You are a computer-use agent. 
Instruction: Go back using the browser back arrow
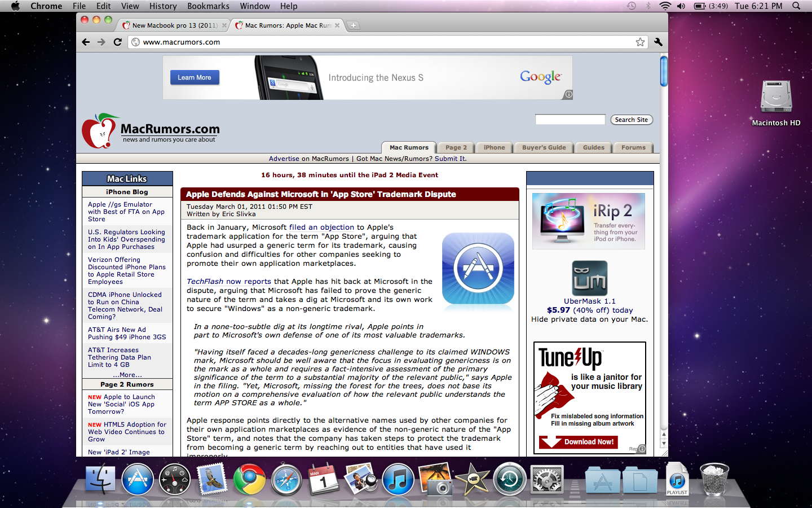pos(86,42)
